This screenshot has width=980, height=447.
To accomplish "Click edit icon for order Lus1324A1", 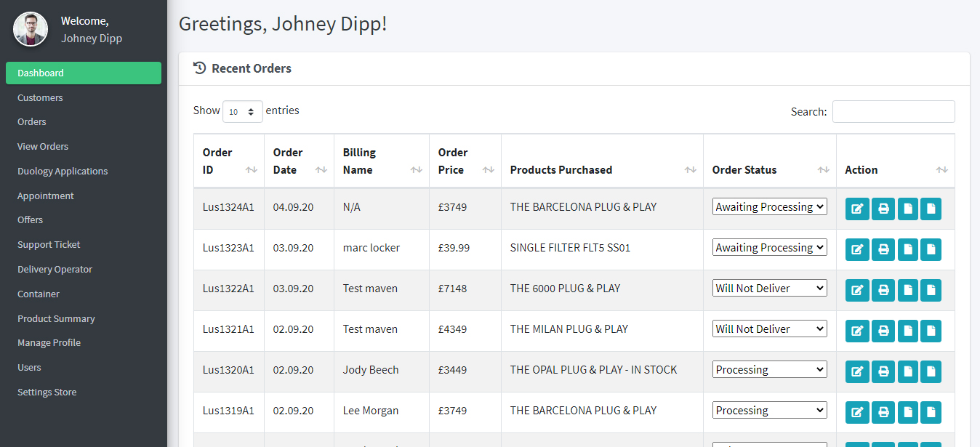I will point(857,209).
